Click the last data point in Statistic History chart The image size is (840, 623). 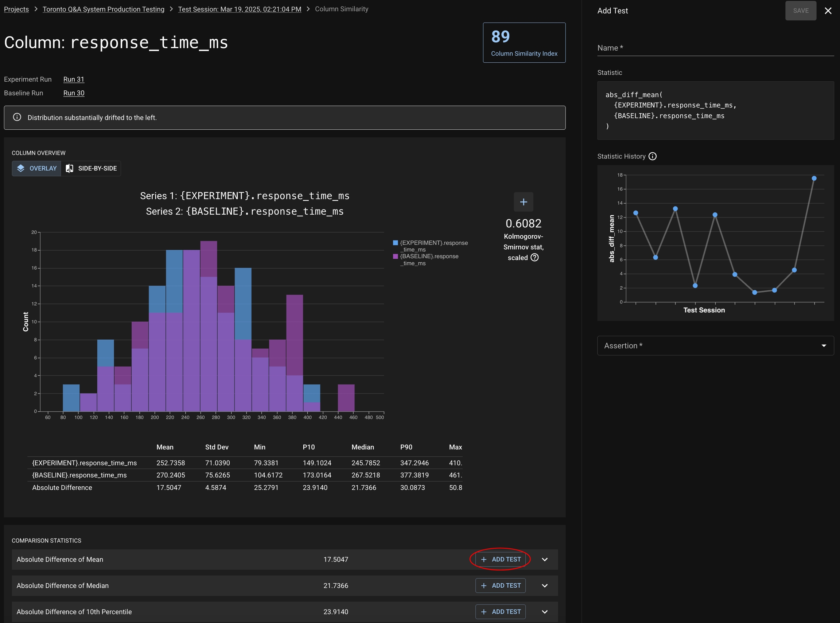coord(814,179)
